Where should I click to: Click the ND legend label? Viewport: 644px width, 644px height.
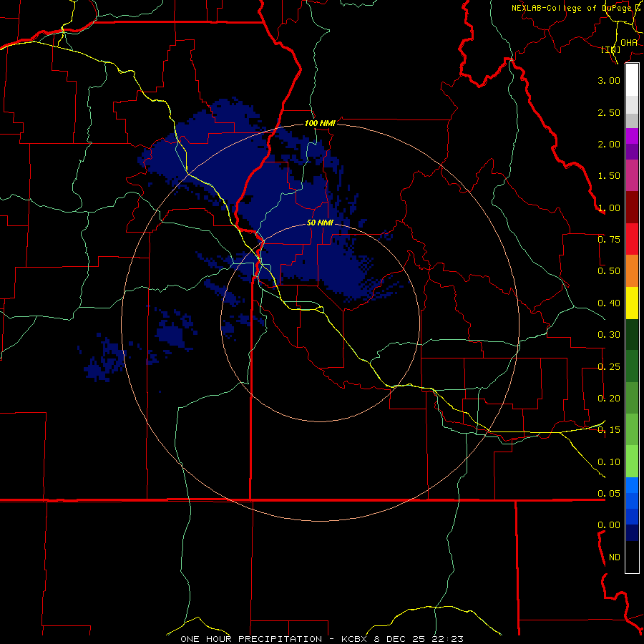(x=615, y=557)
